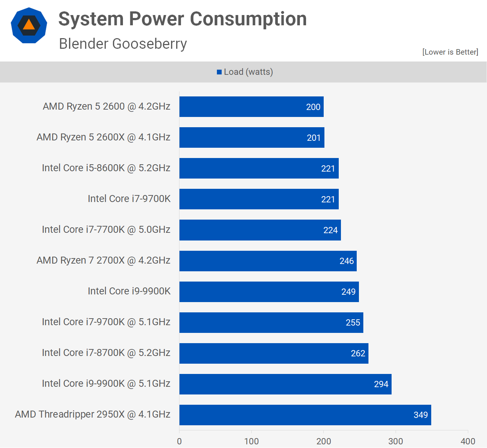Select the "Intel Core i7-9700K" stock label
This screenshot has width=487, height=448.
click(x=129, y=199)
